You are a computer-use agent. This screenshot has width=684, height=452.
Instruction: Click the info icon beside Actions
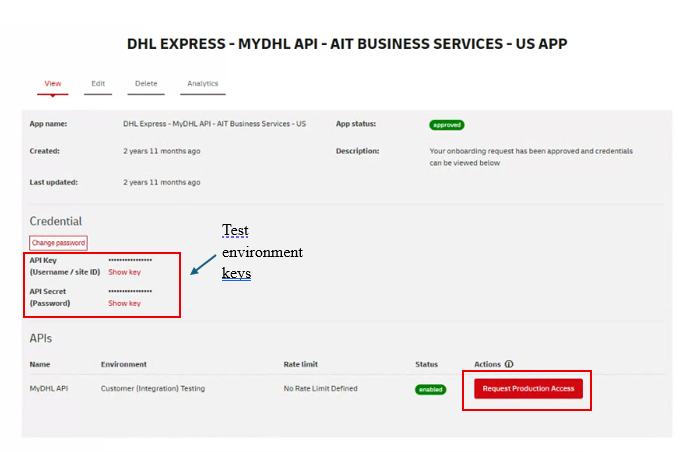tap(510, 365)
